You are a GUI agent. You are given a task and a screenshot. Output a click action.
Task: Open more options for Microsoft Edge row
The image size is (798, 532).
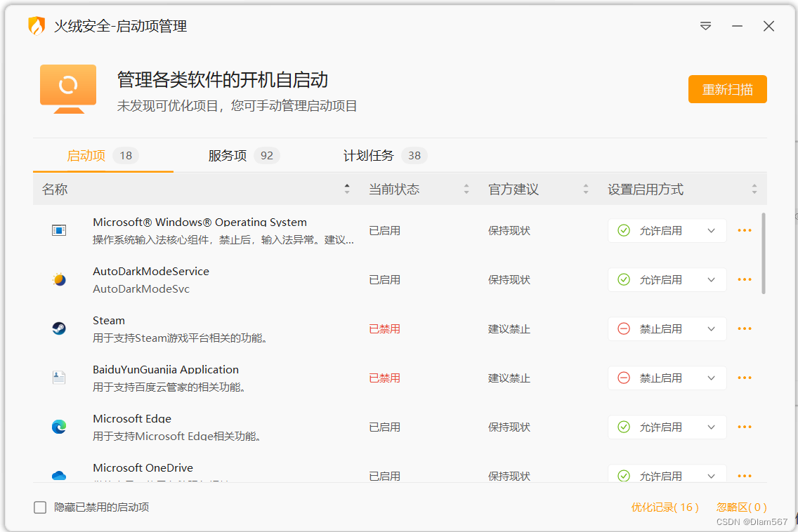pyautogui.click(x=745, y=427)
